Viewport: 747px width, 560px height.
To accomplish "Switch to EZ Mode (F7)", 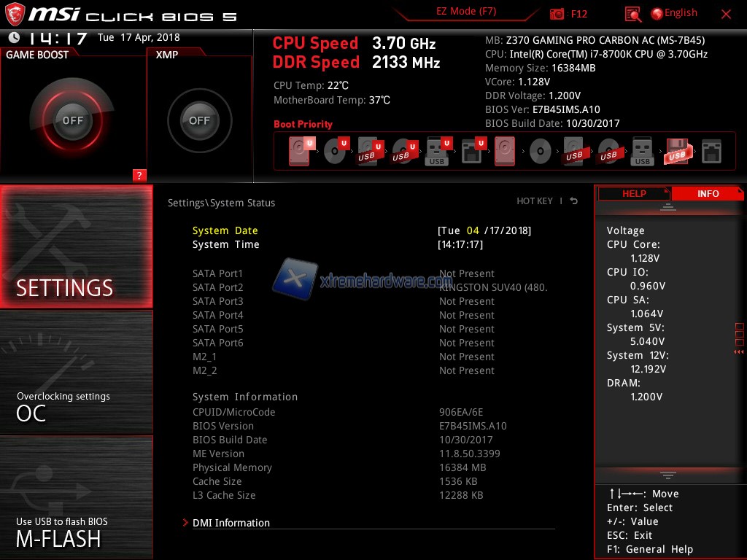I will (466, 12).
